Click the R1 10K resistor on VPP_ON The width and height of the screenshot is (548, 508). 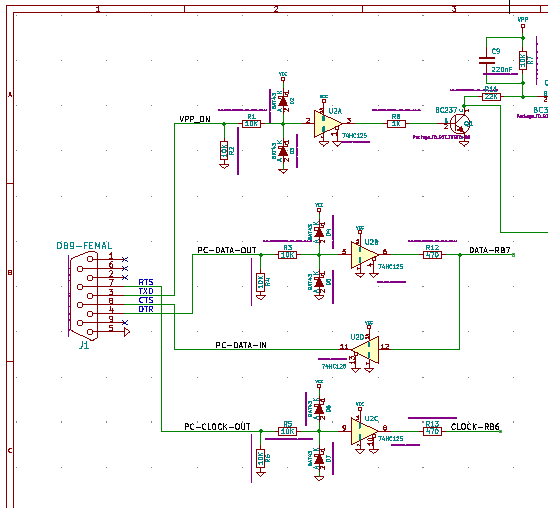coord(251,124)
